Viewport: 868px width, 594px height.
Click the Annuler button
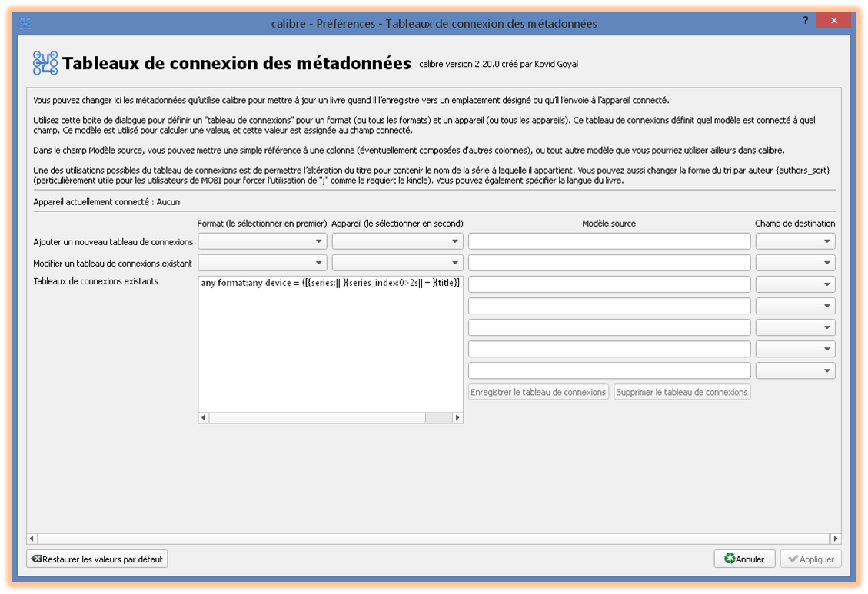pyautogui.click(x=744, y=559)
